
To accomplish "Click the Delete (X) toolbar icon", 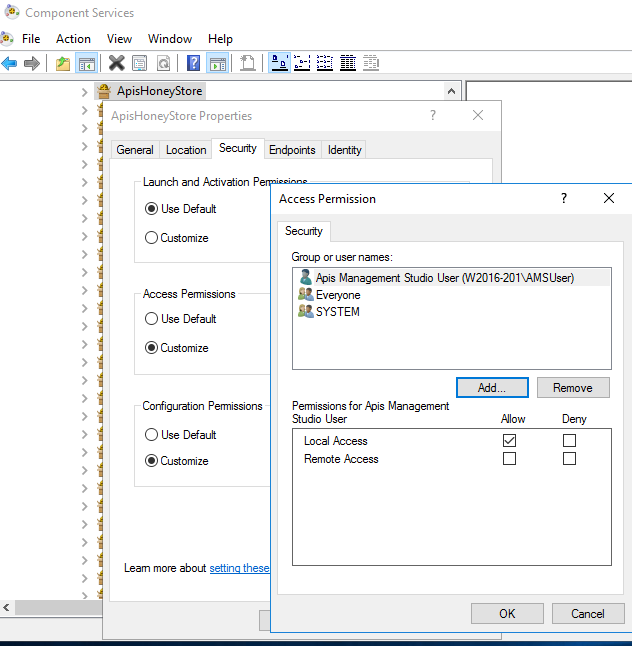I will tap(116, 64).
